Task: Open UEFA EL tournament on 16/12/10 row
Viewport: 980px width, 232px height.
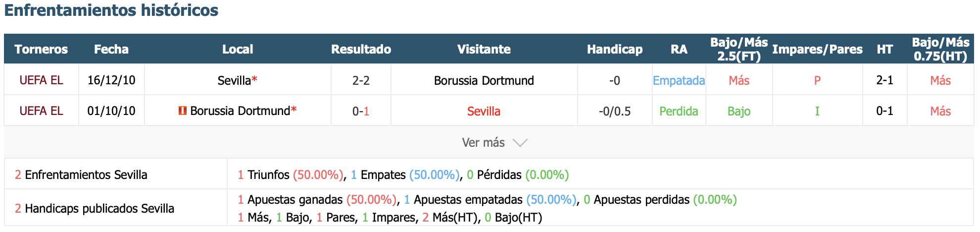Action: (x=42, y=80)
